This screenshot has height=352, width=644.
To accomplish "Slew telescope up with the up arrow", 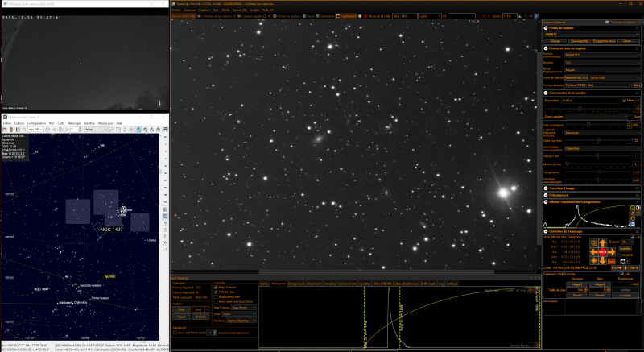I will pos(602,243).
